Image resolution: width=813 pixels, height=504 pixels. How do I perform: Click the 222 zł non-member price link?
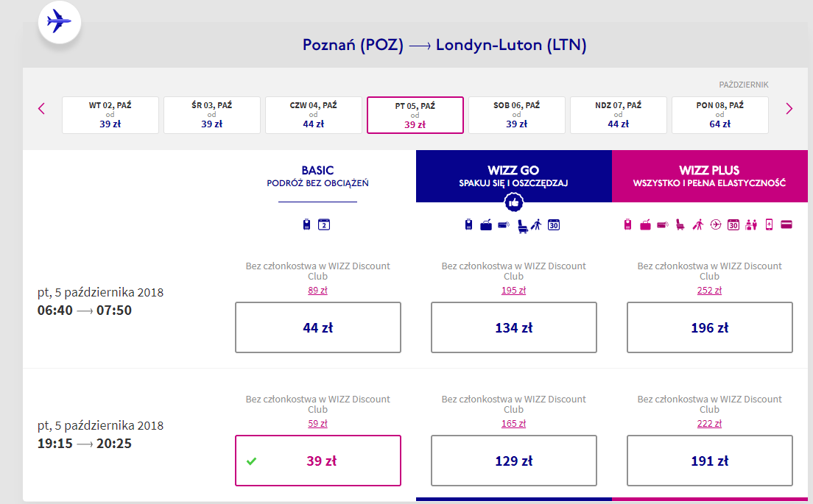click(x=710, y=424)
